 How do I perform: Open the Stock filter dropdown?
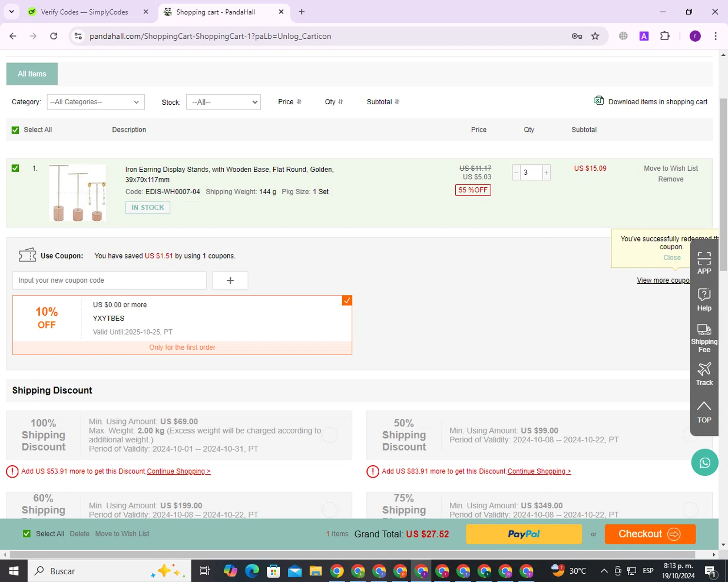click(223, 102)
